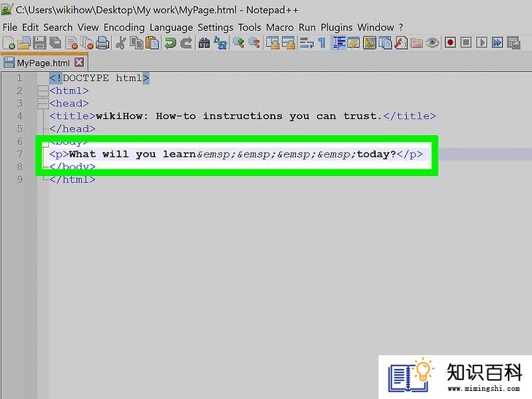The height and width of the screenshot is (399, 532).
Task: Click the </html> closing tag
Action: (72, 180)
